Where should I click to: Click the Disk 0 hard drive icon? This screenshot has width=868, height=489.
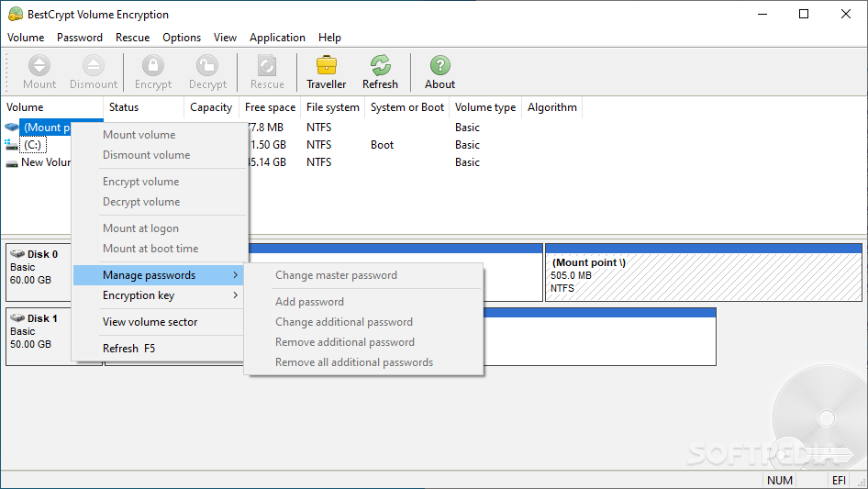click(17, 253)
